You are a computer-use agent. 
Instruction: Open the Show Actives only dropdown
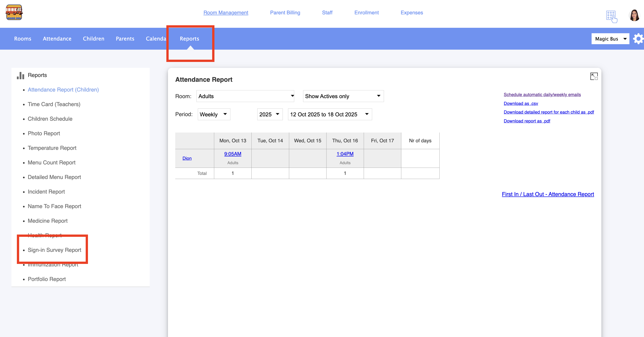pos(343,96)
